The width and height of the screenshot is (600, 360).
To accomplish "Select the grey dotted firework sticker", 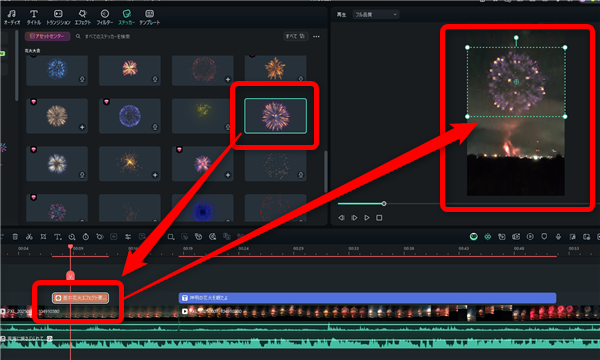I will coord(275,165).
